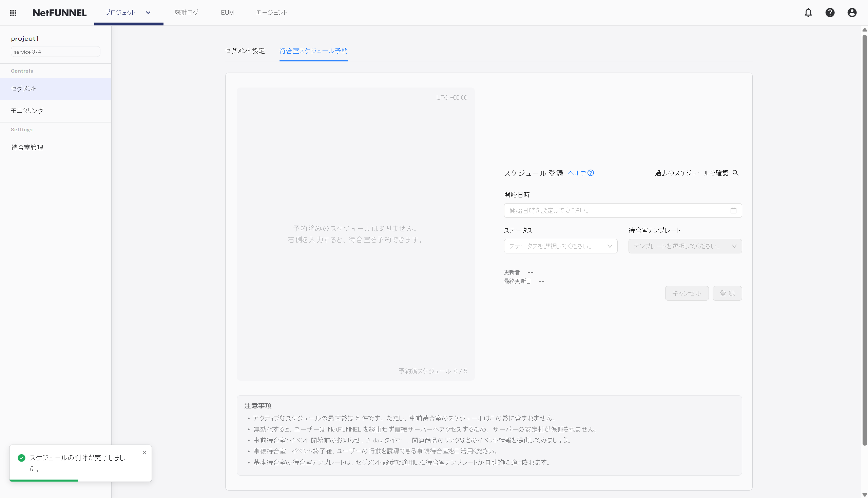Dismiss the schedule deletion toast notification

144,453
